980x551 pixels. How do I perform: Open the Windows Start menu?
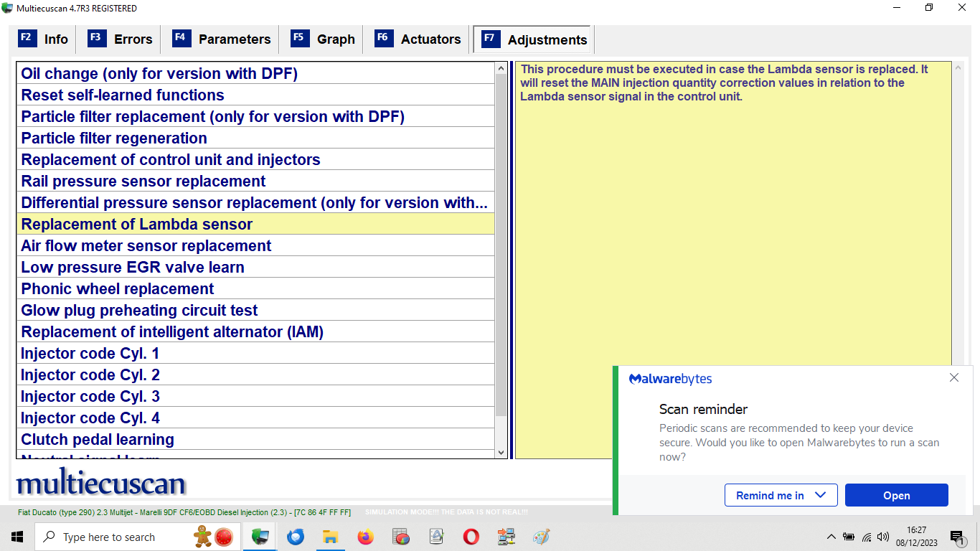[17, 537]
